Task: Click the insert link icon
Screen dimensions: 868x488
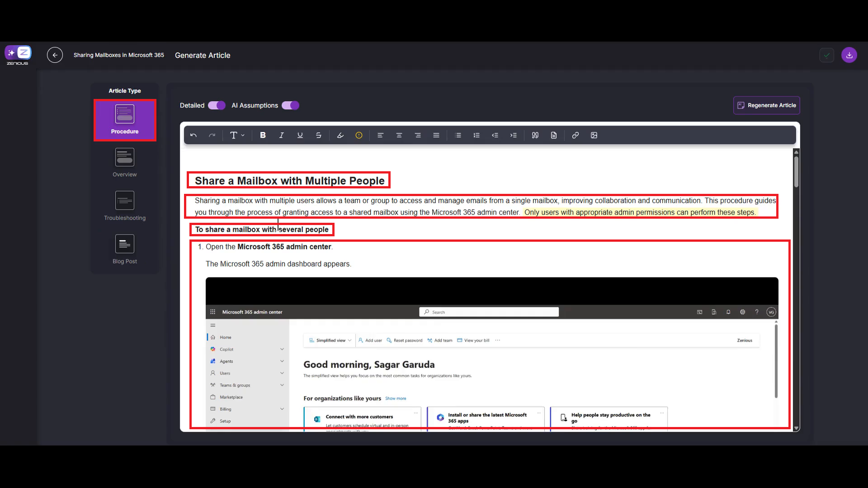Action: click(x=575, y=135)
